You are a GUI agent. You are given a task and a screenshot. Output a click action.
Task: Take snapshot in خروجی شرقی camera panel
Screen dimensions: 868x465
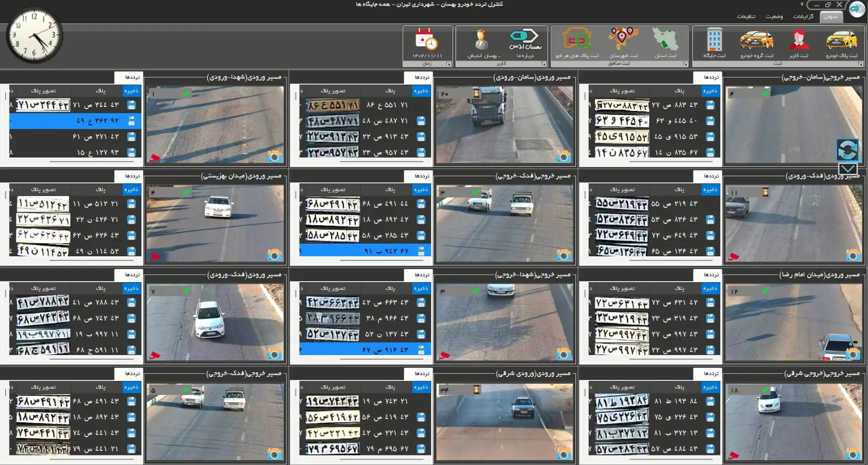click(x=853, y=453)
